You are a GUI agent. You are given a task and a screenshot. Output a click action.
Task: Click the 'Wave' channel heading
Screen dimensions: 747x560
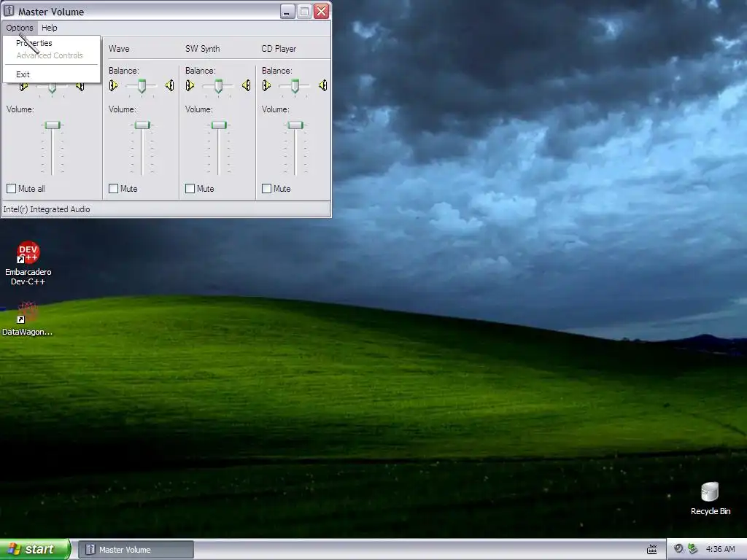[119, 49]
